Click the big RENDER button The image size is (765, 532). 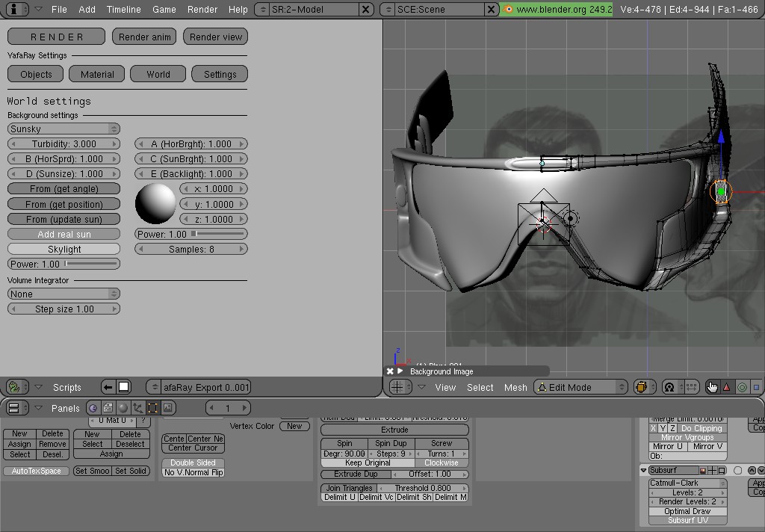57,37
